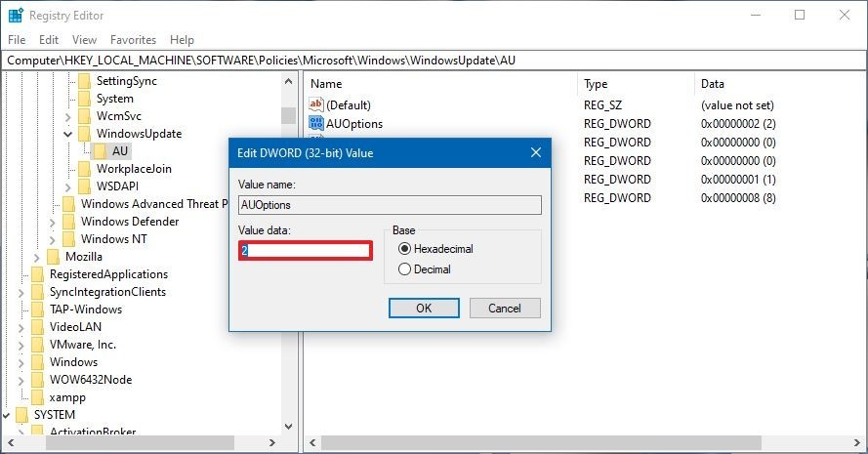Click the (value not set) data cell

pyautogui.click(x=737, y=105)
